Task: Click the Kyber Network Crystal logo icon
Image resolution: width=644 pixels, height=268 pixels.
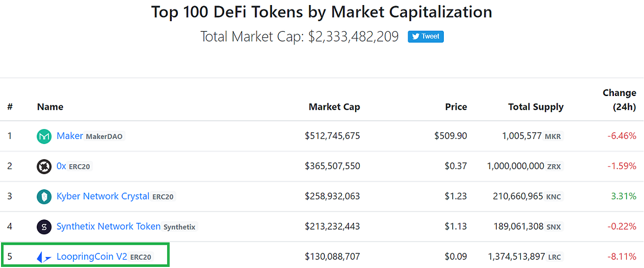Action: tap(44, 197)
